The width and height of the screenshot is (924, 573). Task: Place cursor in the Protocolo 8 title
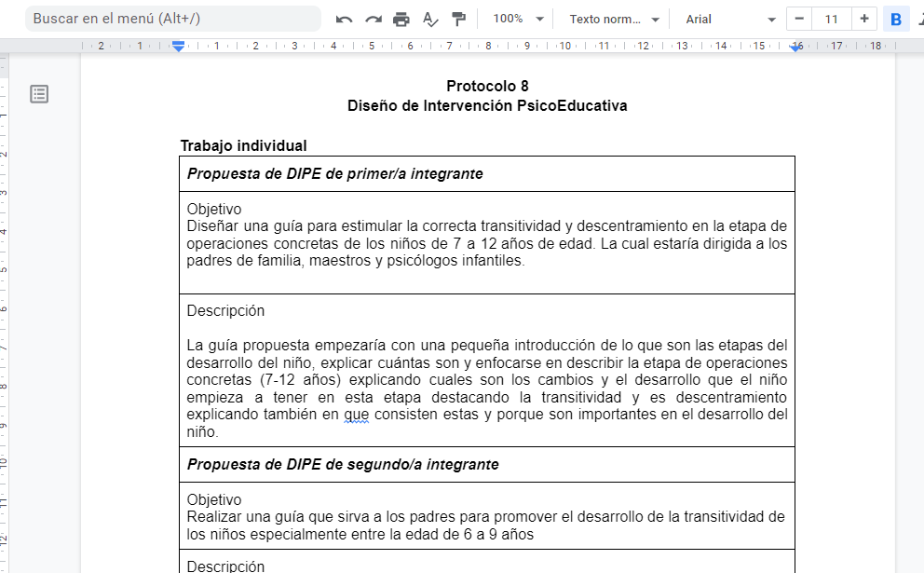pyautogui.click(x=486, y=85)
